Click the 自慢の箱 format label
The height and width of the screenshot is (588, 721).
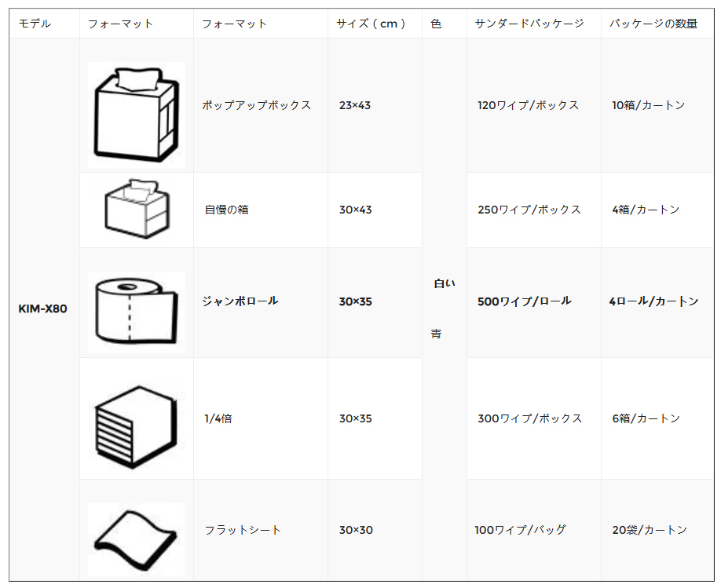click(x=227, y=210)
